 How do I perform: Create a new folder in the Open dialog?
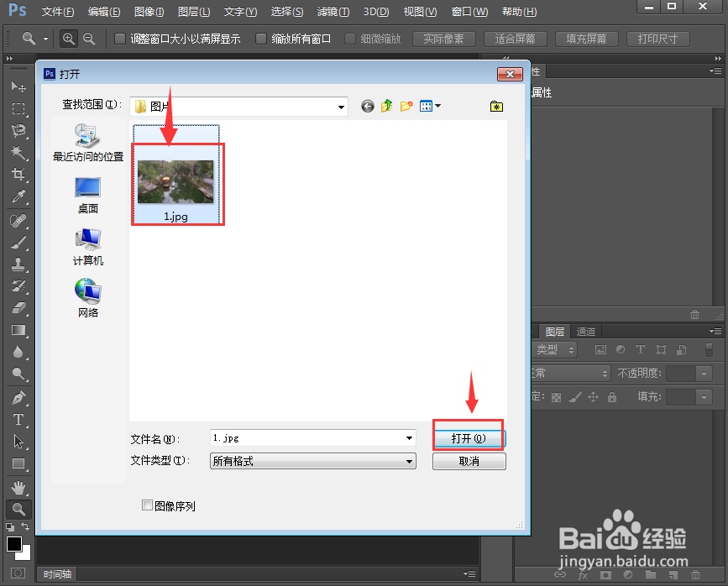click(406, 106)
